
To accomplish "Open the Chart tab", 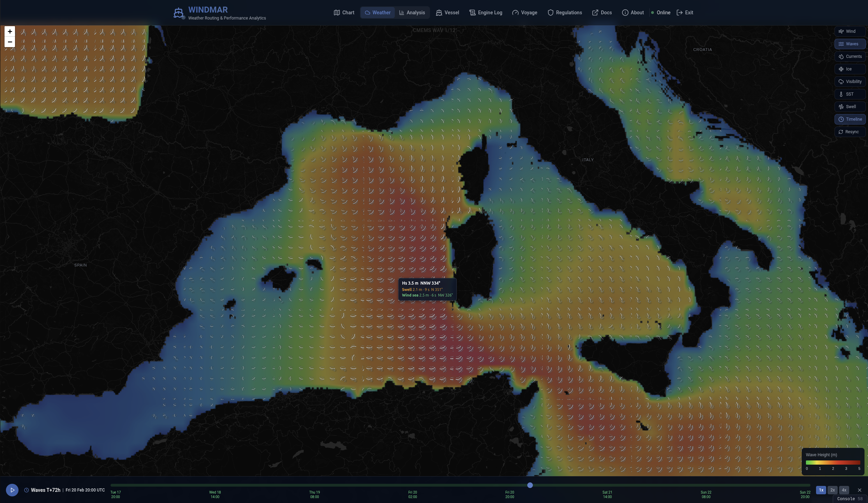I will point(344,13).
